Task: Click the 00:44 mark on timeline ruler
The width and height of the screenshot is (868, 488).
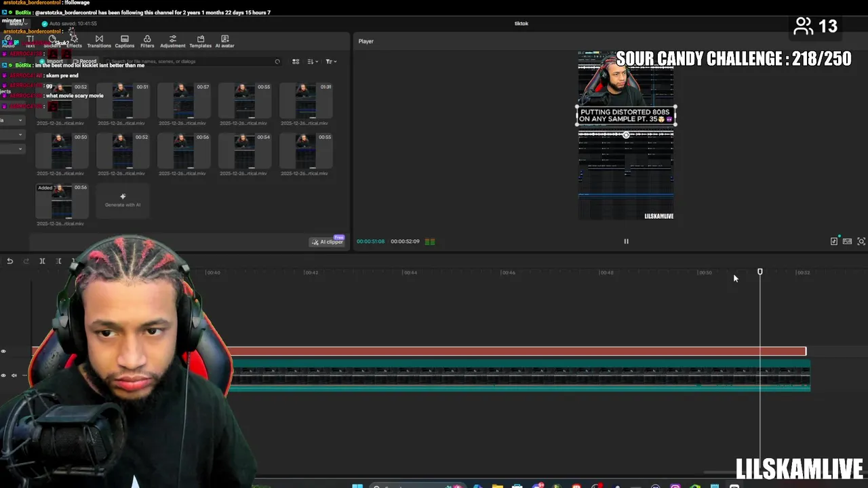Action: click(x=410, y=272)
